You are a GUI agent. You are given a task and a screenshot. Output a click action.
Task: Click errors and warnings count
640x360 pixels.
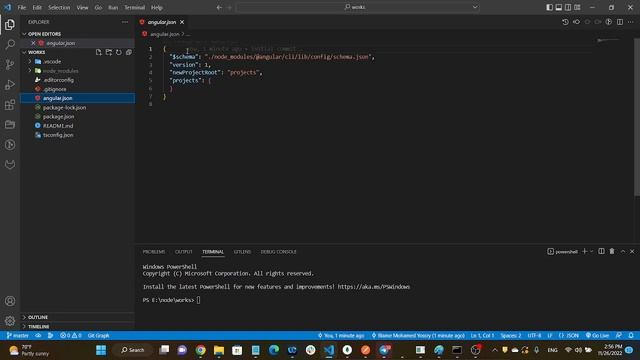[x=71, y=336]
